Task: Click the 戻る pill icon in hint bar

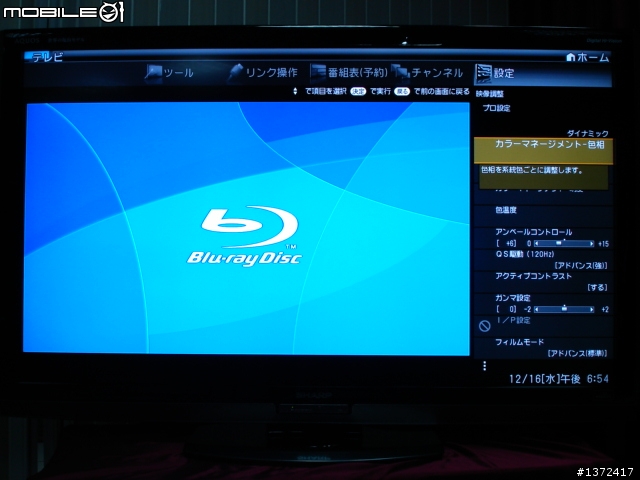Action: click(402, 91)
